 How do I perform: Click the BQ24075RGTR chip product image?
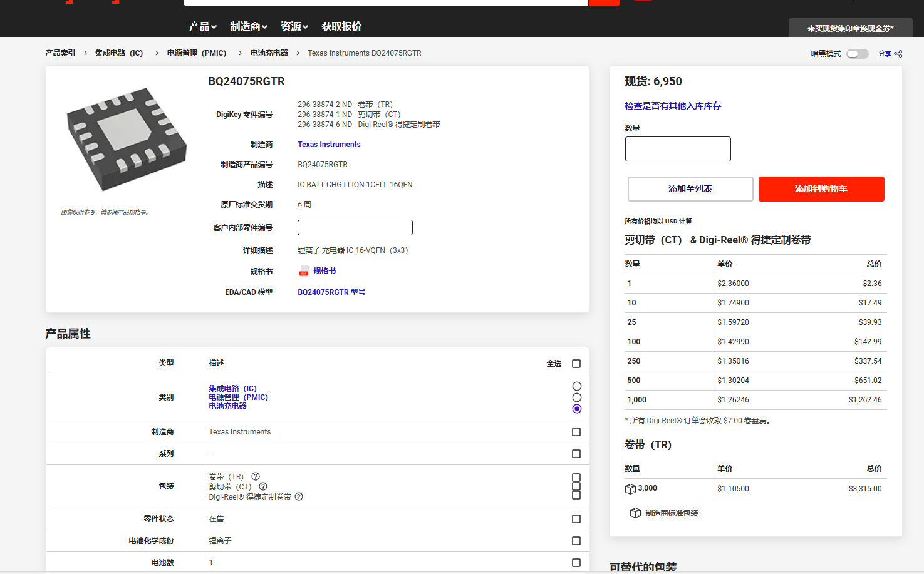tap(126, 139)
